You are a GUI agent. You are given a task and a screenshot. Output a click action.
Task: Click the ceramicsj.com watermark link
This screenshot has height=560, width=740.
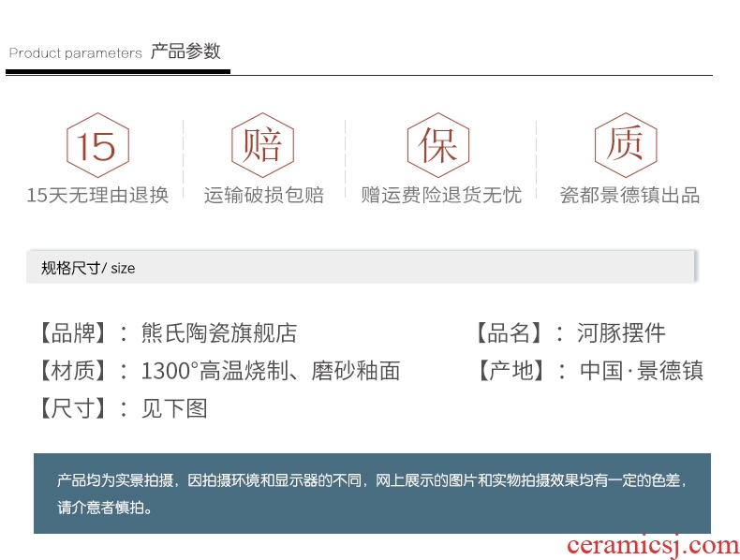coord(653,545)
